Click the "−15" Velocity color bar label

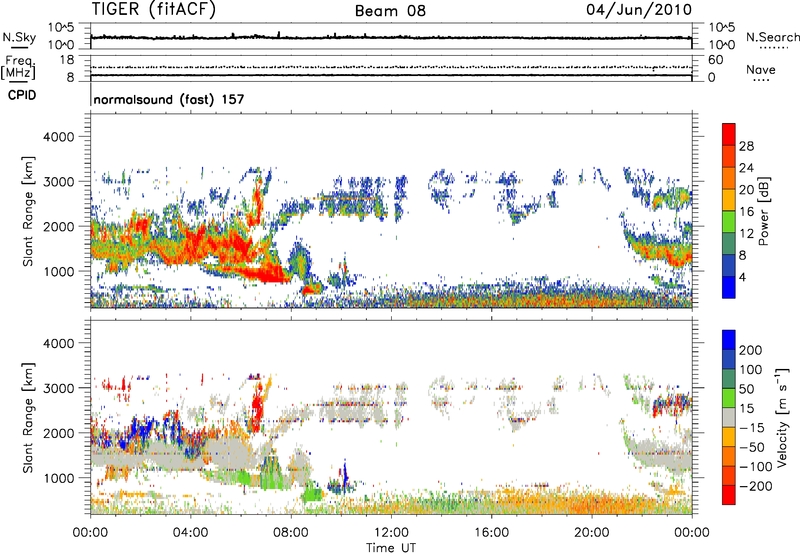[x=752, y=428]
